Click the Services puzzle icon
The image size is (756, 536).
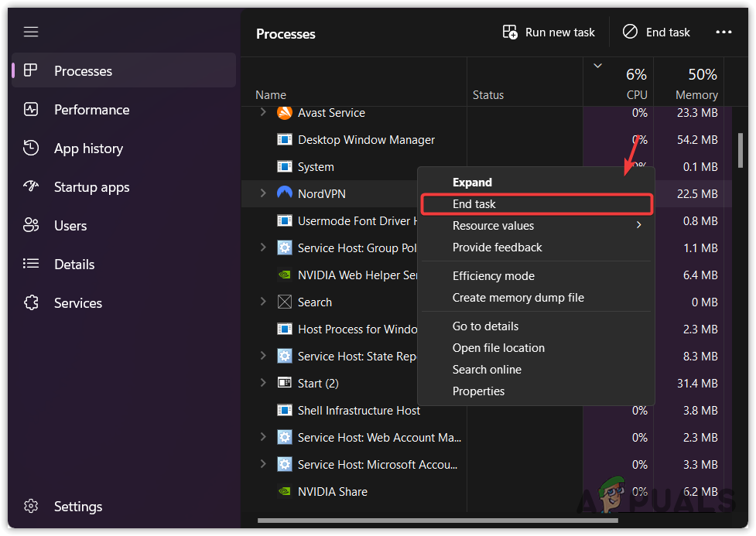pos(31,303)
